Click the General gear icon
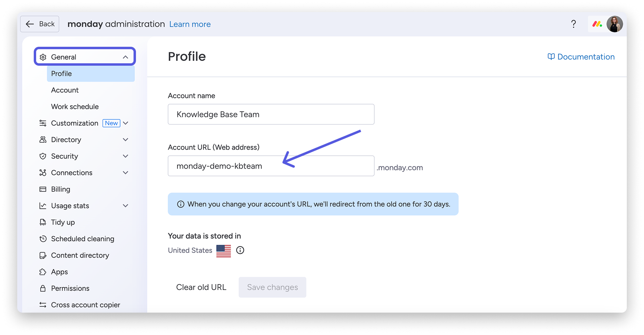Image resolution: width=644 pixels, height=335 pixels. point(43,57)
